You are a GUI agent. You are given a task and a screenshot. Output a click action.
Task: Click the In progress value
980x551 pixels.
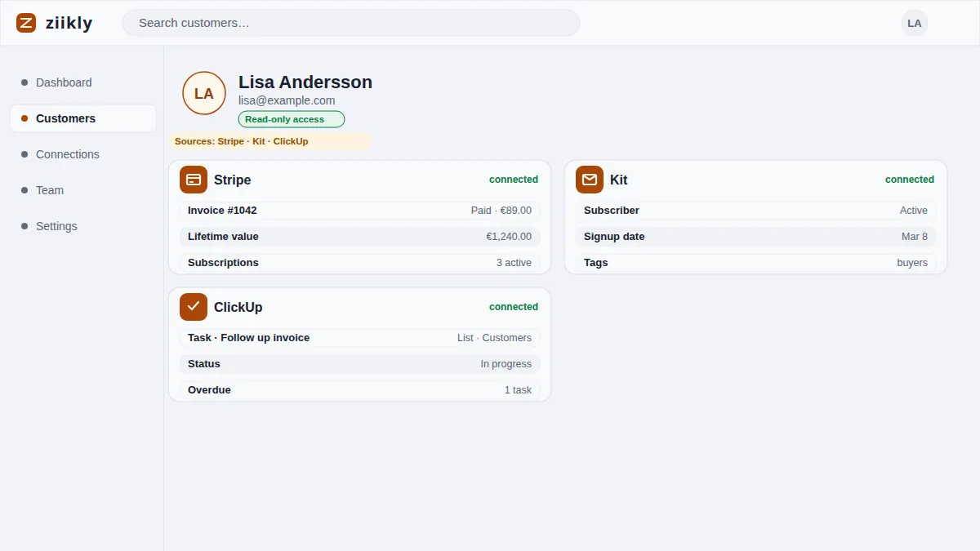tap(506, 364)
